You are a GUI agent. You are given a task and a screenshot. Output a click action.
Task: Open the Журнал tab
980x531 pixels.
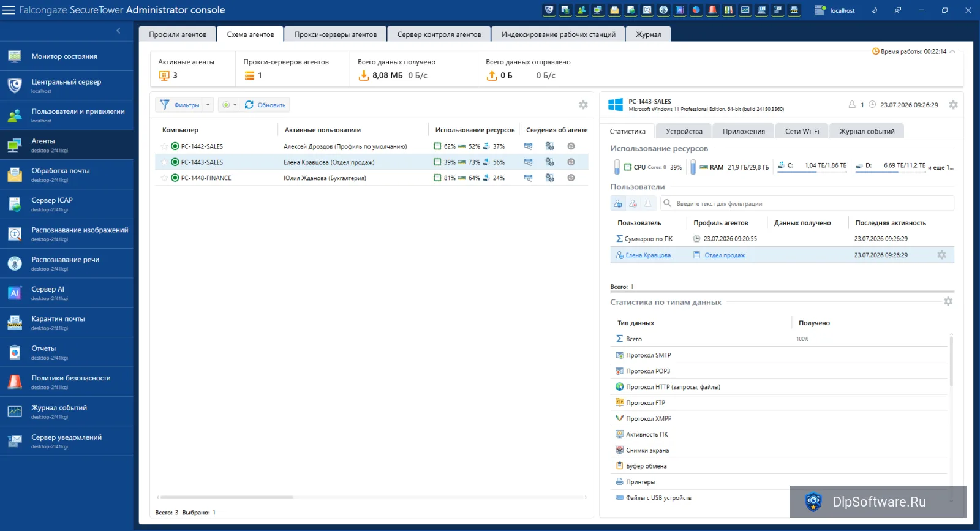[648, 34]
